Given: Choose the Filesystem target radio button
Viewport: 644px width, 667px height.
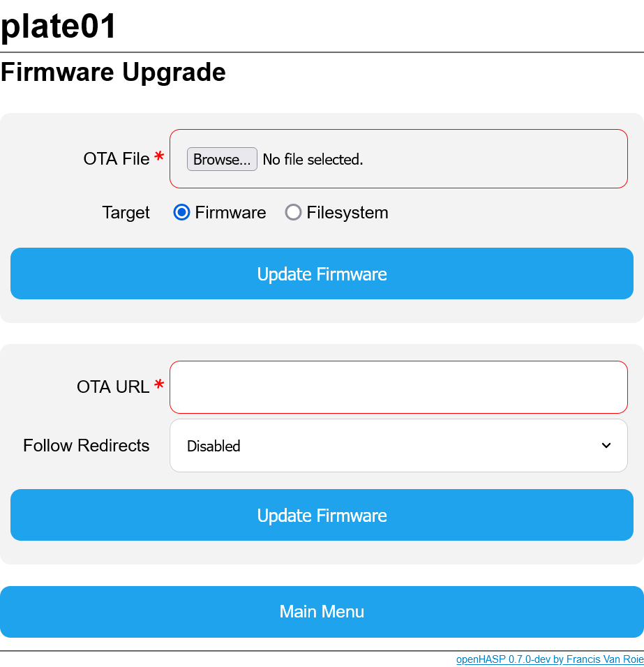Looking at the screenshot, I should tap(293, 213).
